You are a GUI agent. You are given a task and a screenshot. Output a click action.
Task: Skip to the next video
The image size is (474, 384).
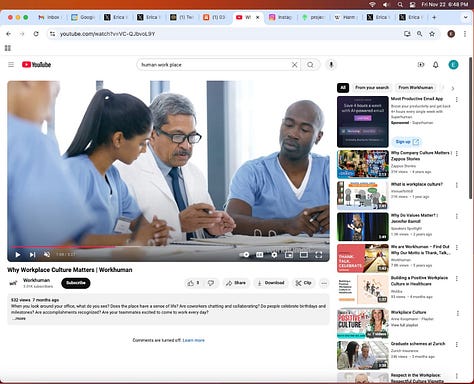click(32, 255)
